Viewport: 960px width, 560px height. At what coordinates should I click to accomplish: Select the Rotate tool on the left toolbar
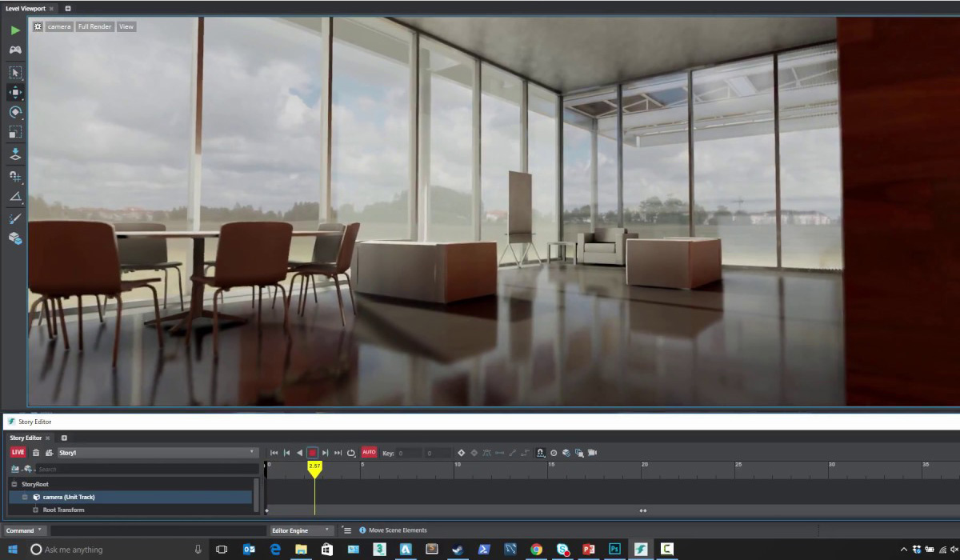click(14, 112)
